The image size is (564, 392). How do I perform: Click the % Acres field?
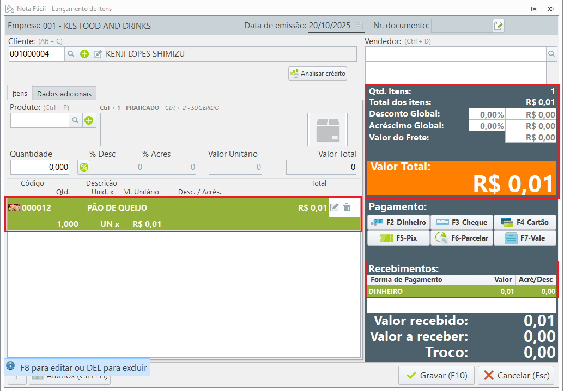click(x=169, y=167)
